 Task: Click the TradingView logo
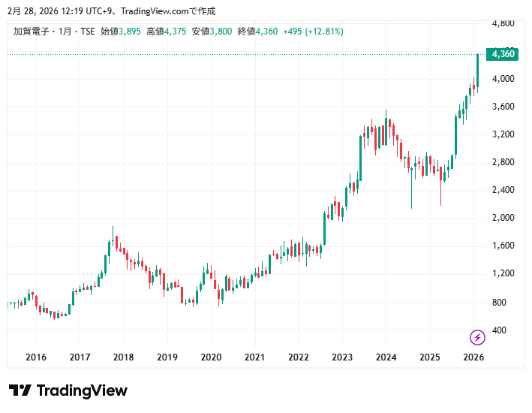click(x=68, y=390)
